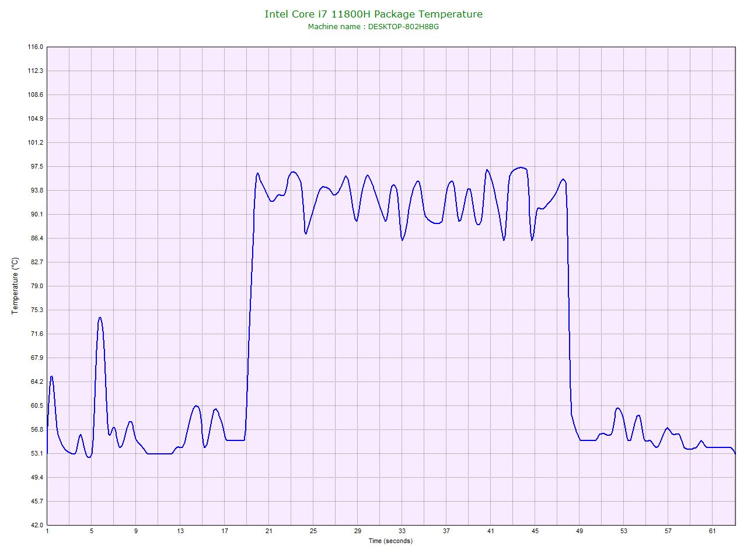Click the time axis label 57
The height and width of the screenshot is (560, 747).
tap(668, 531)
